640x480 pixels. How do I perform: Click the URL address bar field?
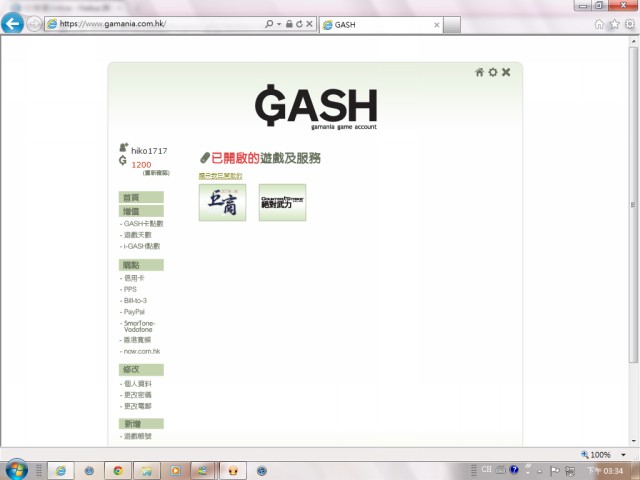pos(160,23)
